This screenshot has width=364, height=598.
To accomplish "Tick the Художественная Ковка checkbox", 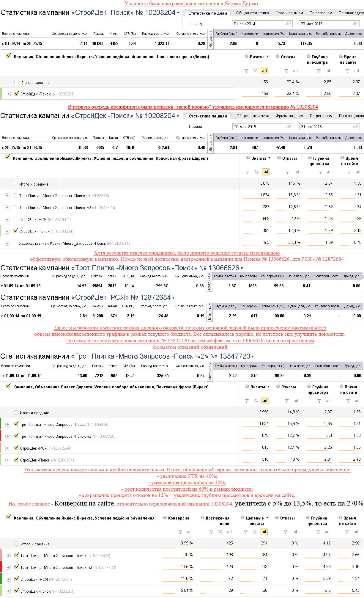I will click(x=15, y=243).
